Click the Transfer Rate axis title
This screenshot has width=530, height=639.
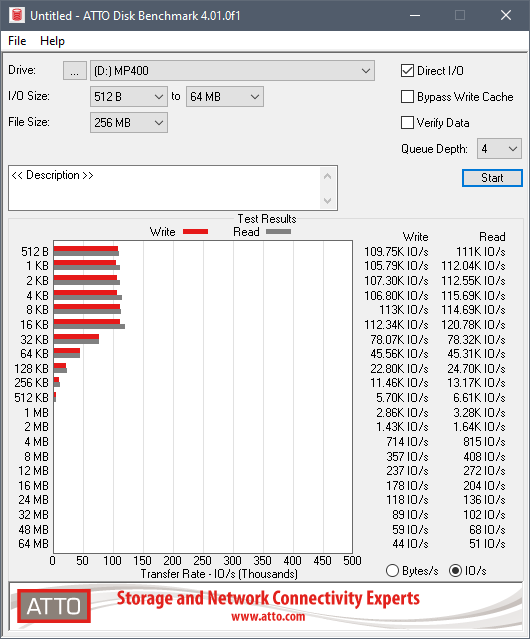coord(219,574)
